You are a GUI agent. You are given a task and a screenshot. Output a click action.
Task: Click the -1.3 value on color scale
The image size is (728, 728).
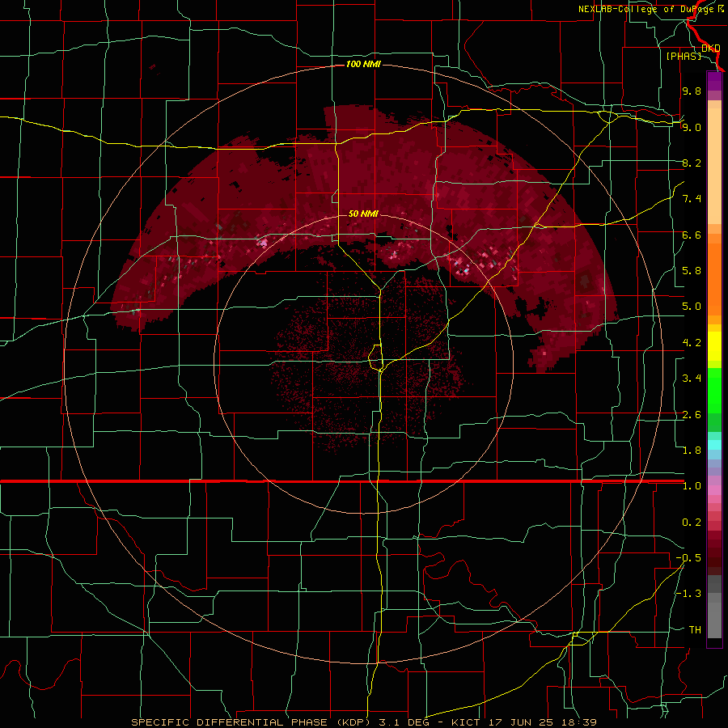[x=688, y=594]
